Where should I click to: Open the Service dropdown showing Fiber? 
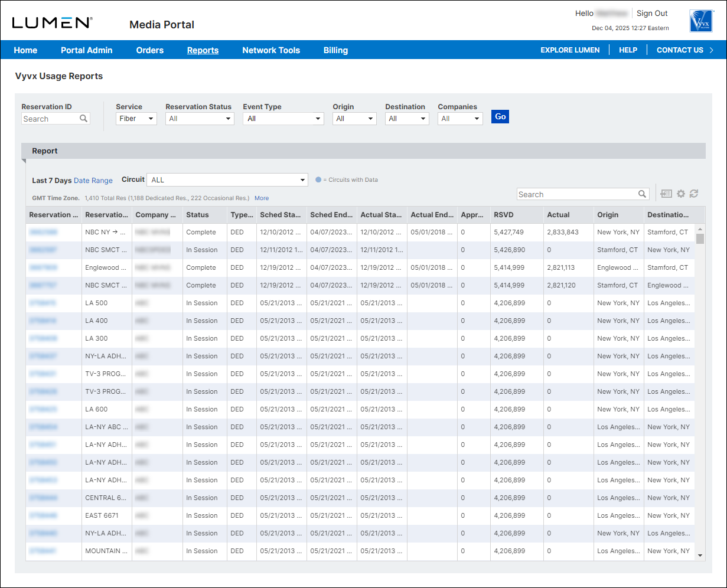tap(136, 118)
